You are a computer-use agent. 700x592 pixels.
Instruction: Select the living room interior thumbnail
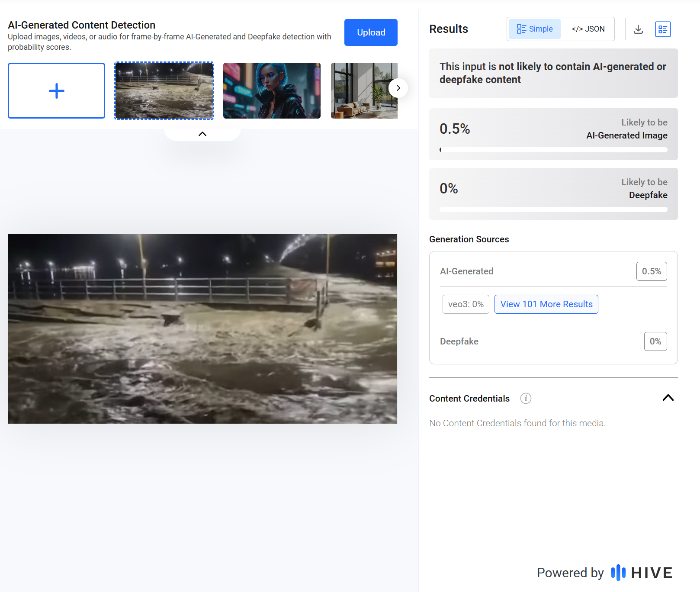click(x=364, y=90)
